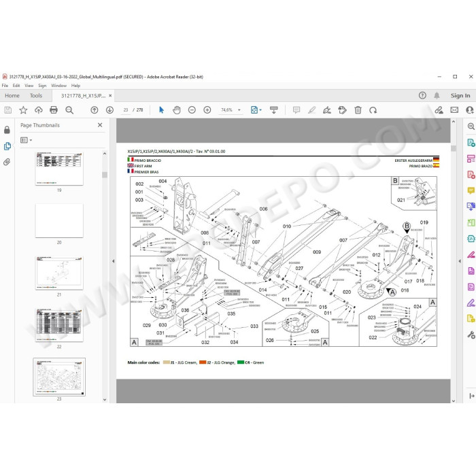The height and width of the screenshot is (476, 476).
Task: Open the Attachments paperclip panel
Action: click(x=7, y=162)
